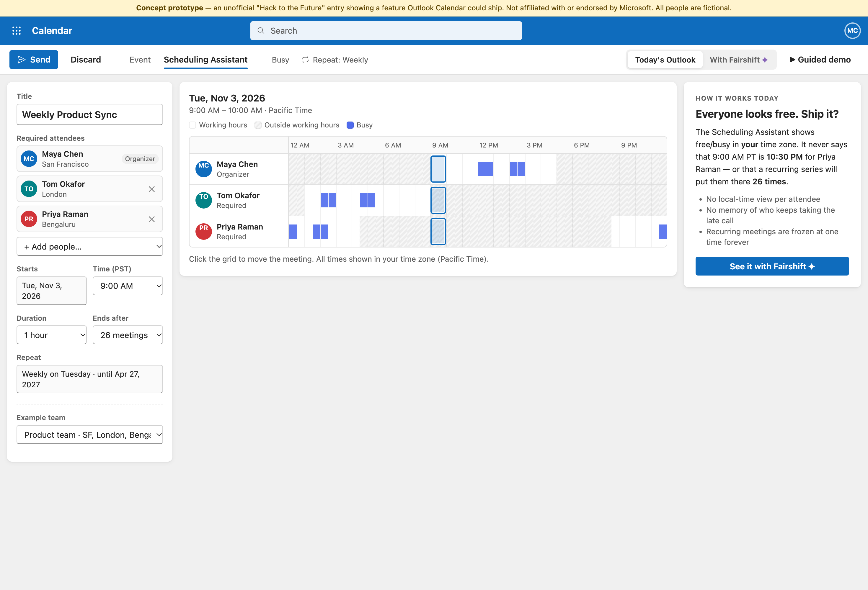Viewport: 868px width, 590px height.
Task: Remove Tom Okafor from attendees
Action: point(152,189)
